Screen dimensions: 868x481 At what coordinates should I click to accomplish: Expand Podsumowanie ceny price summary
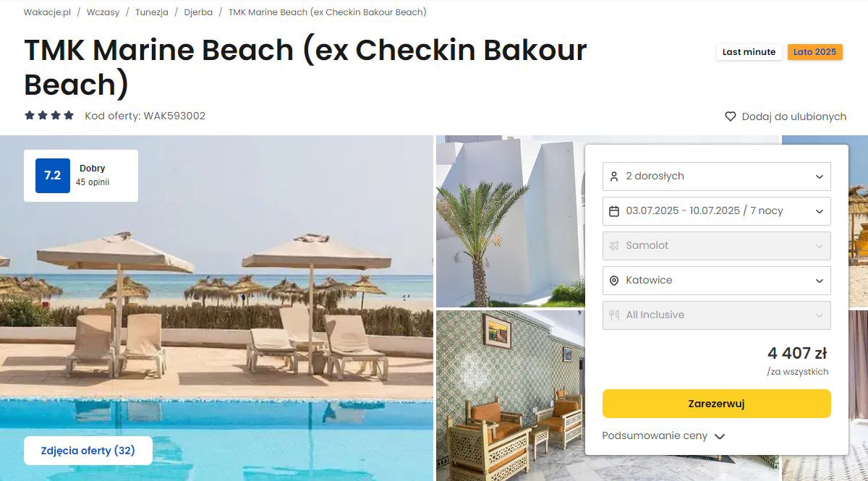pos(663,436)
